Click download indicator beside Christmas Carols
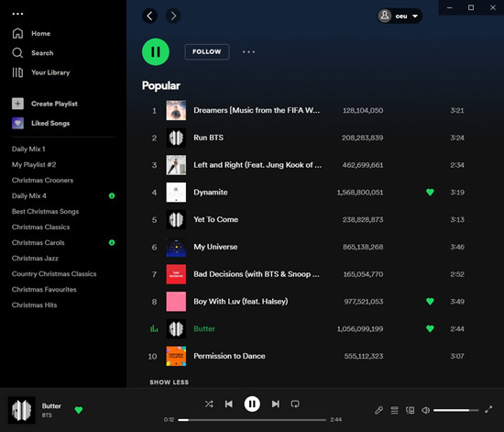This screenshot has width=504, height=432. tap(112, 242)
